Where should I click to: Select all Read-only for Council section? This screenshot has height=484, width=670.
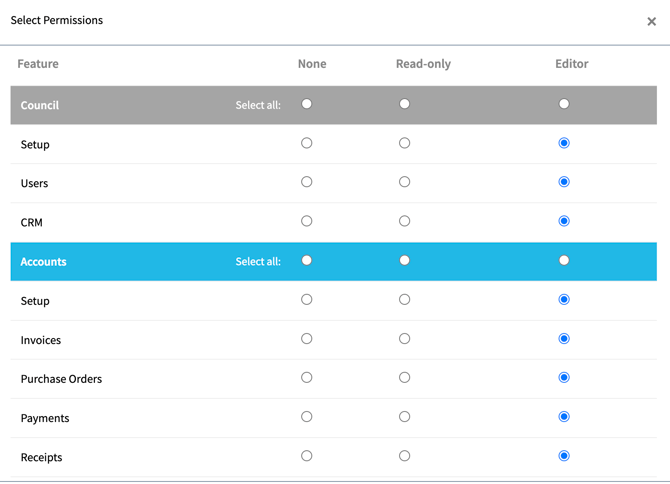point(404,104)
